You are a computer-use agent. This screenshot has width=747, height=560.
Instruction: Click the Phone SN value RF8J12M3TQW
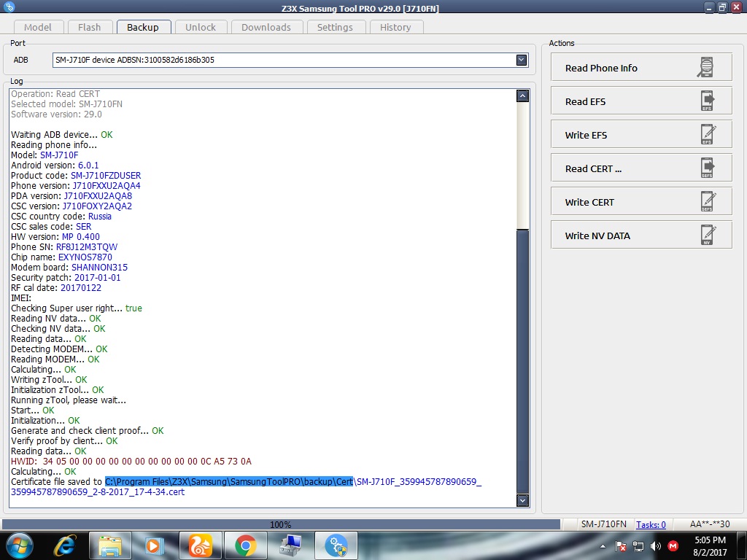tap(87, 246)
